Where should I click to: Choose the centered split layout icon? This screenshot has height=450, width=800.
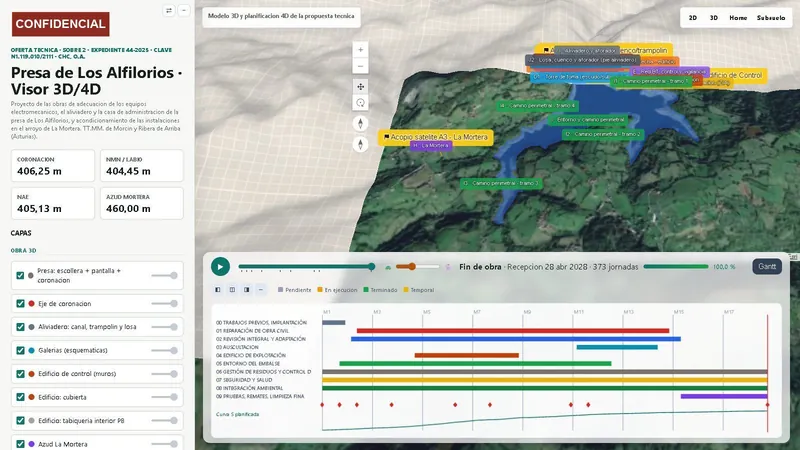pos(232,290)
